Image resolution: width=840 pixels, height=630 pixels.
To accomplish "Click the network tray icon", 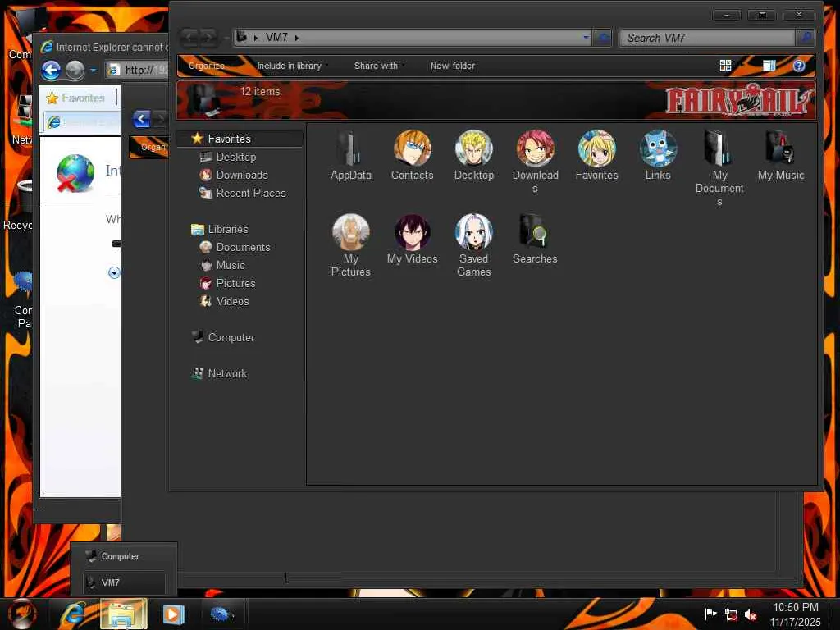I will 731,615.
